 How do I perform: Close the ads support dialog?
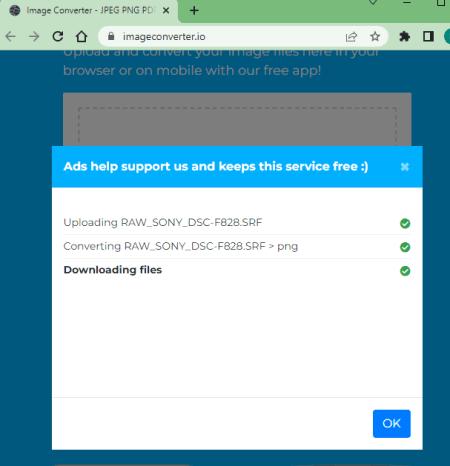pos(404,167)
